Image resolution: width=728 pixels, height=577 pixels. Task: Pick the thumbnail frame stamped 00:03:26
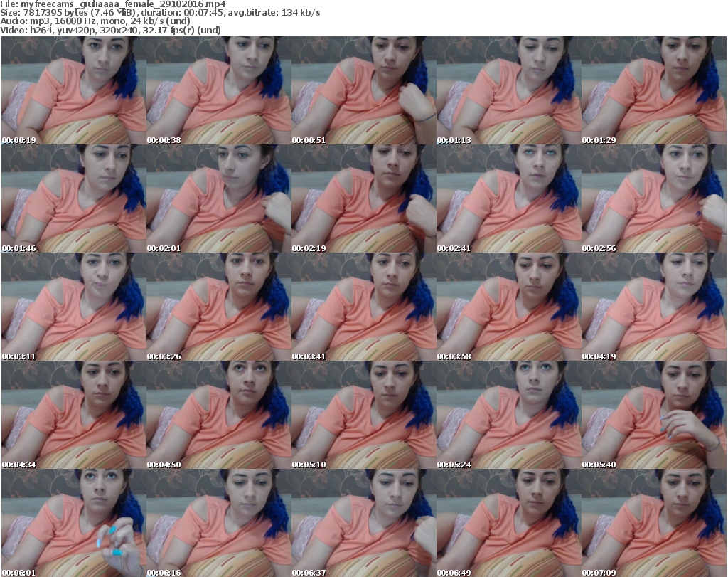219,307
